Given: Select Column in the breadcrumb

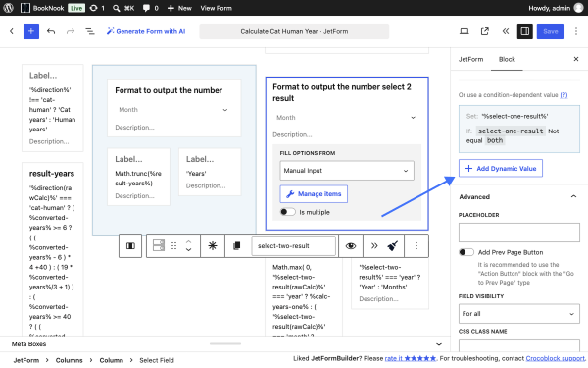Looking at the screenshot, I should 111,360.
